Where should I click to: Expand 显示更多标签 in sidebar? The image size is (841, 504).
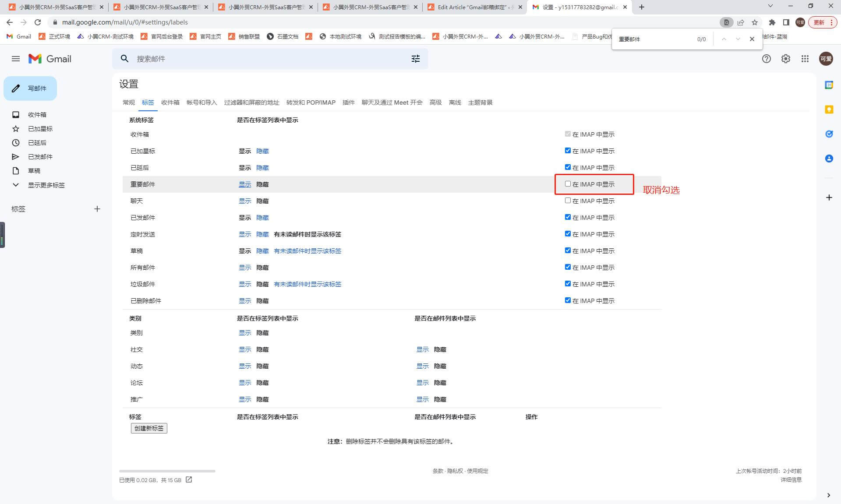coord(46,185)
